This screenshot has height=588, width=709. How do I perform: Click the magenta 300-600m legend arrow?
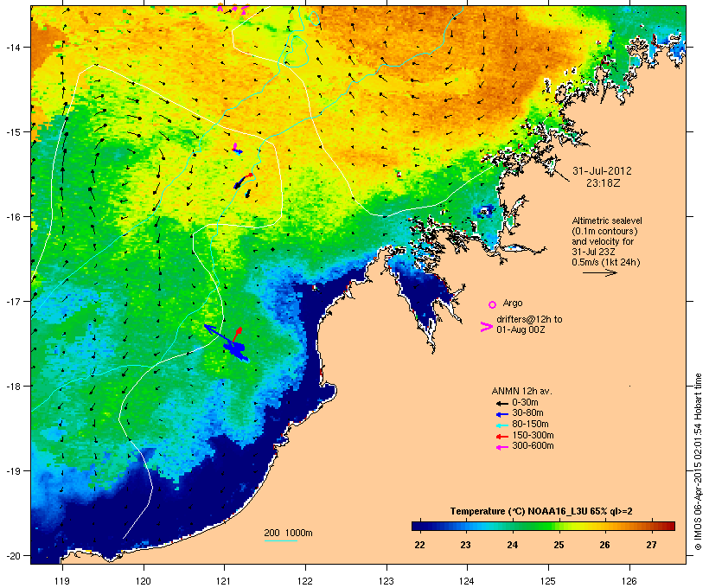click(x=501, y=447)
